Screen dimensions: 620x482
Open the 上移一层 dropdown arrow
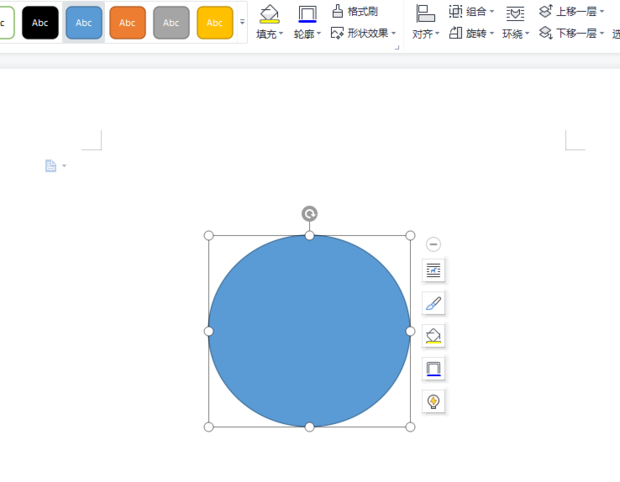tap(602, 11)
